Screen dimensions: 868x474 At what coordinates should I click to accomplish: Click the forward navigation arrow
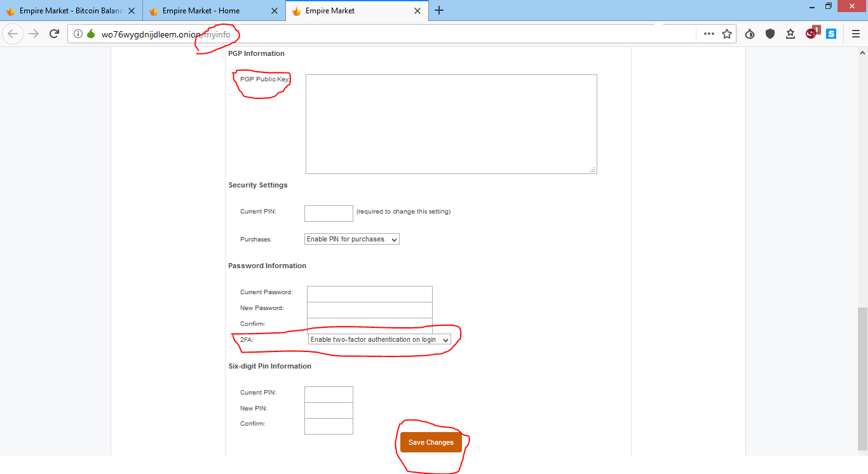(x=34, y=34)
